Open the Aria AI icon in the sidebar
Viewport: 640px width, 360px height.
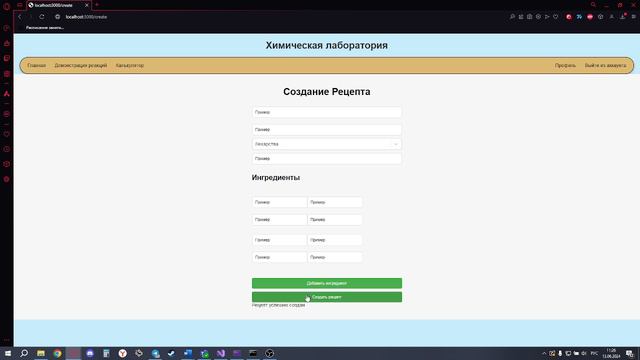pyautogui.click(x=7, y=93)
